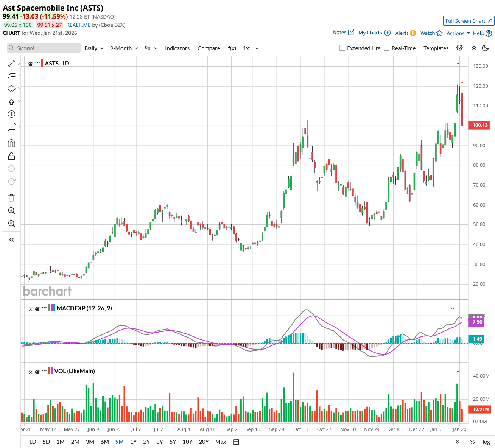This screenshot has height=448, width=495.
Task: Add chart to My Charts
Action: click(x=374, y=33)
